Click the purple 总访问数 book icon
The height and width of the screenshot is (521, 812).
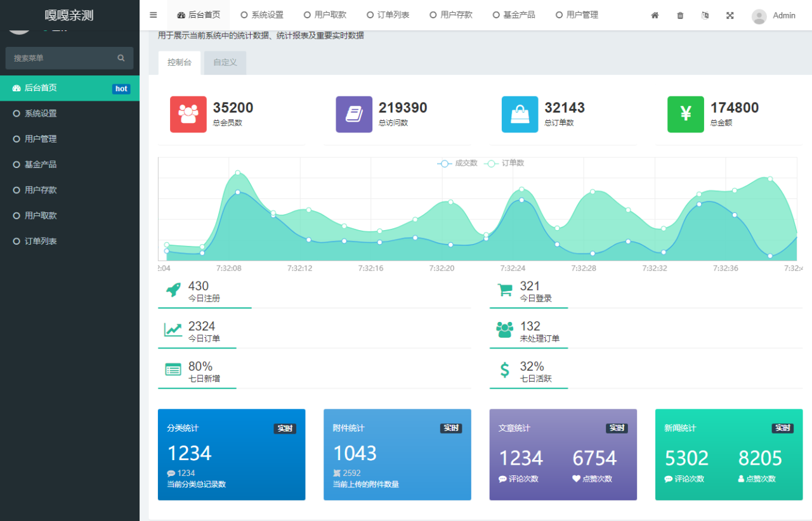[x=354, y=114]
